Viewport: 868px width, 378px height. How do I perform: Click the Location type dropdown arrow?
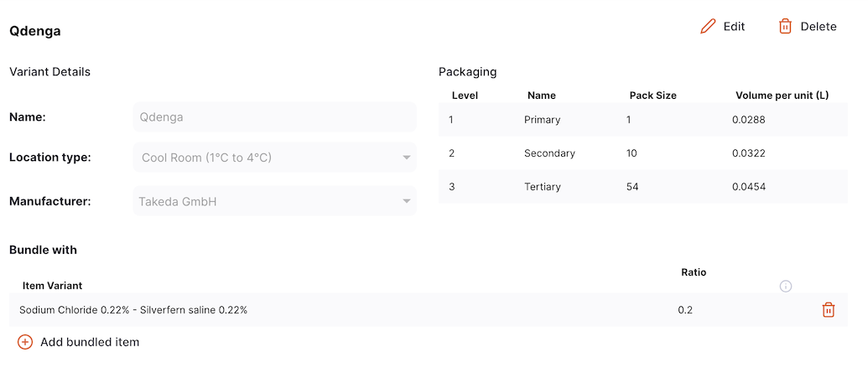406,158
